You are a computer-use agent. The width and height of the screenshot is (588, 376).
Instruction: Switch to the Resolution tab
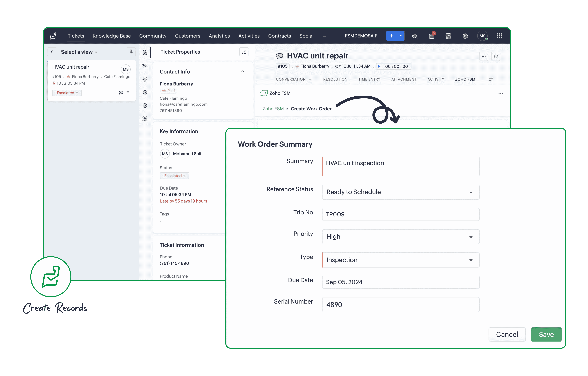(335, 79)
